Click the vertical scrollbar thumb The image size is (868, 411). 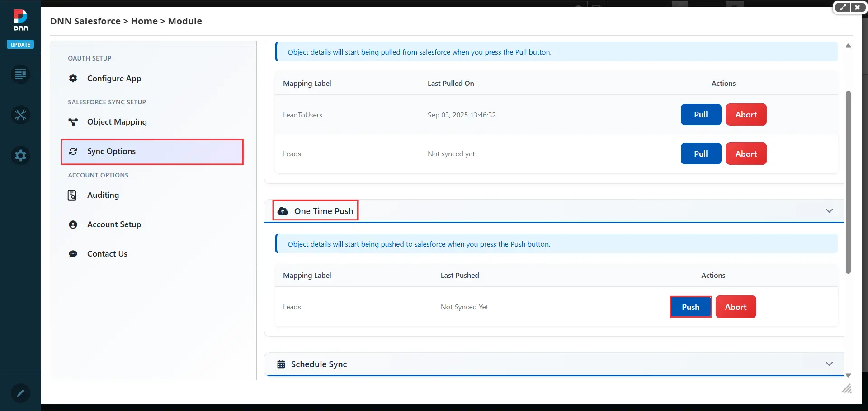(x=848, y=182)
